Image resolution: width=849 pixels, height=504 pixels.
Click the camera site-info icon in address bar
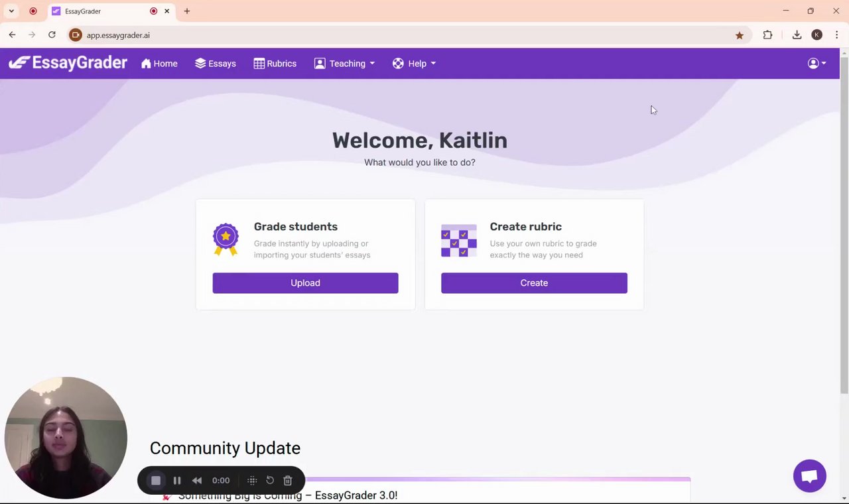tap(76, 35)
